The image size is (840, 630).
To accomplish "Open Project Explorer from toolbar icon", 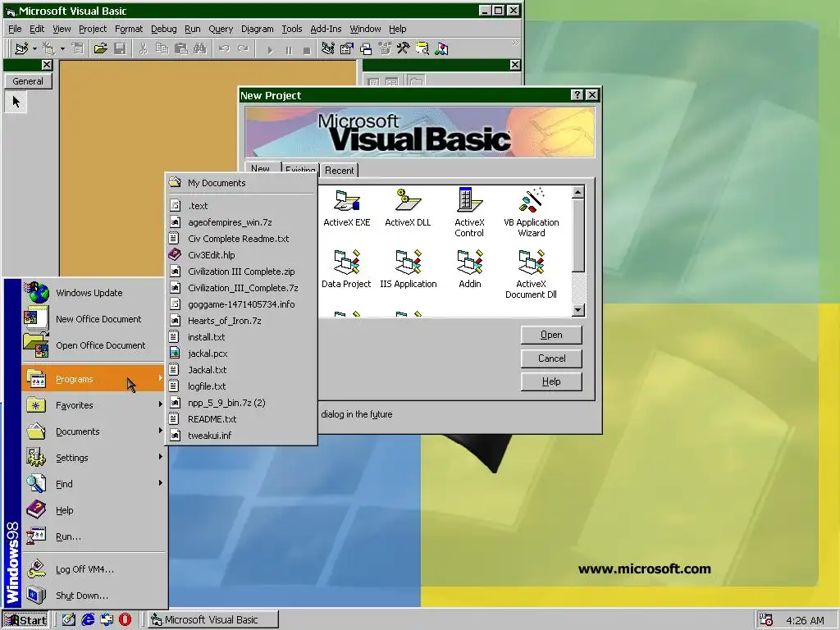I will point(328,48).
